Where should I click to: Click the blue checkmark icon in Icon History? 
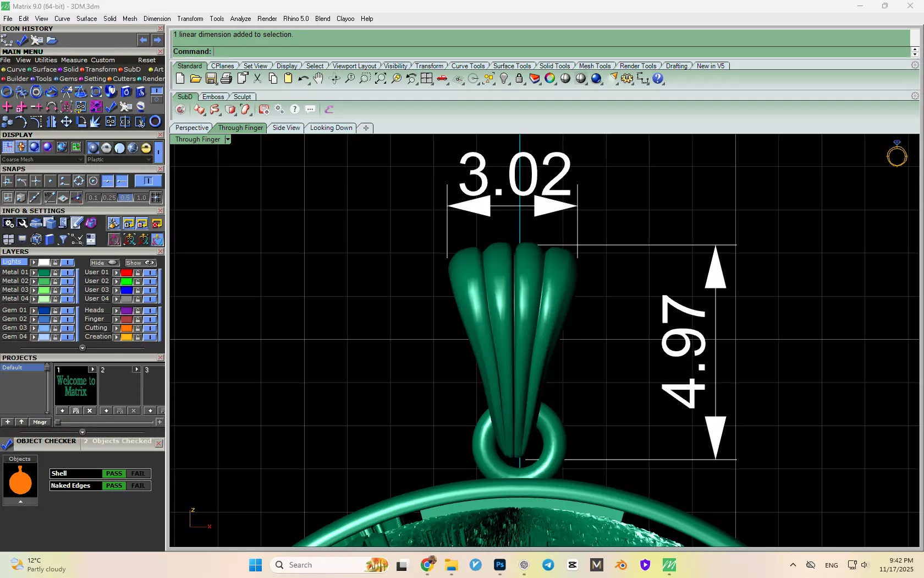(22, 40)
